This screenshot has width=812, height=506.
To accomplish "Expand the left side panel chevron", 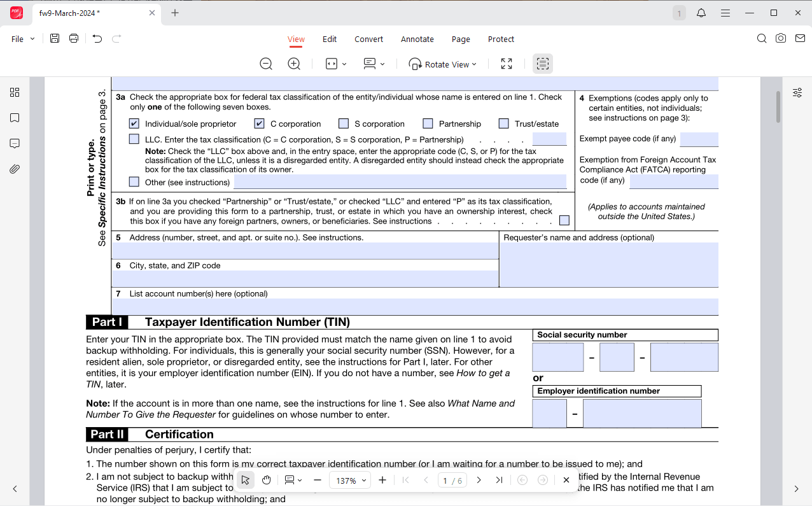I will click(x=15, y=489).
